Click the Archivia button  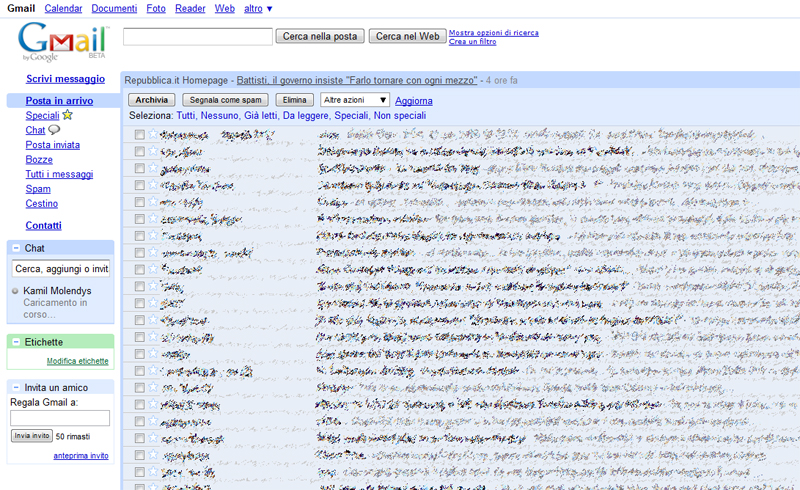pos(152,100)
